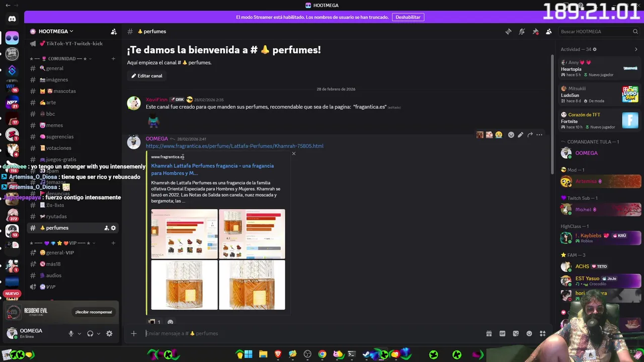The height and width of the screenshot is (362, 644).
Task: Open more options on OOMEGA message
Action: 539,135
